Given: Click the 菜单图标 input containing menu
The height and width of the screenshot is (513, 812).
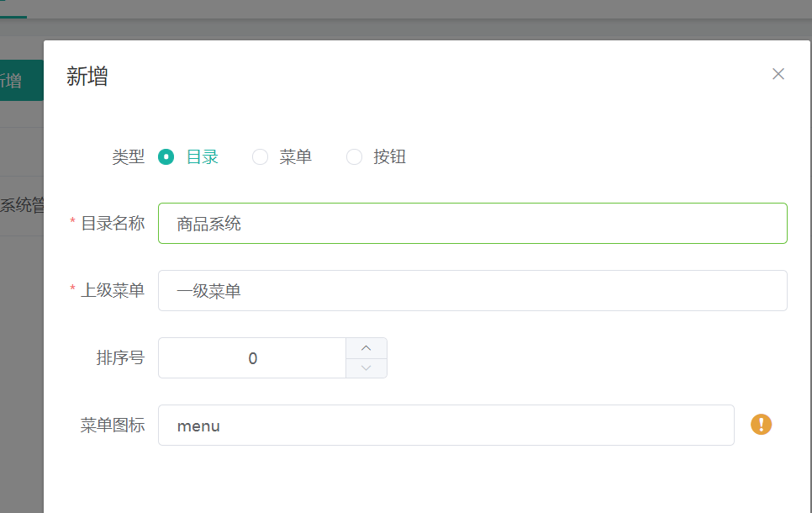Looking at the screenshot, I should [x=446, y=425].
